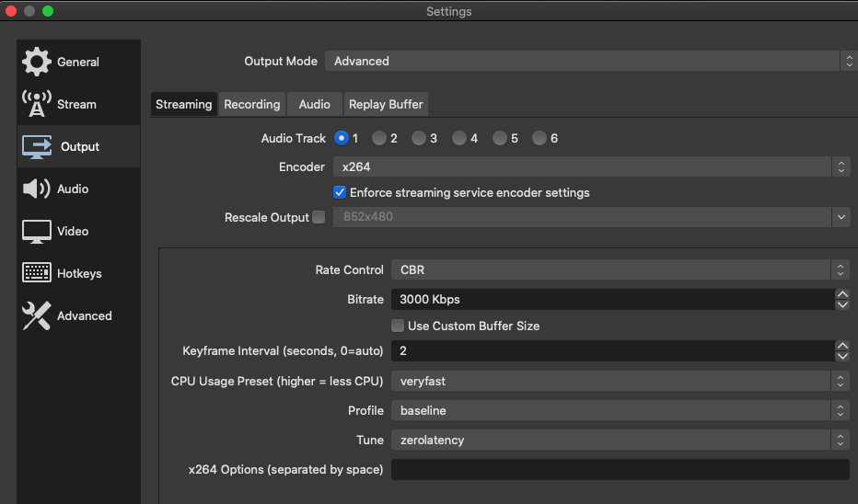Image resolution: width=858 pixels, height=504 pixels.
Task: Switch to the Audio output tab
Action: (x=315, y=105)
